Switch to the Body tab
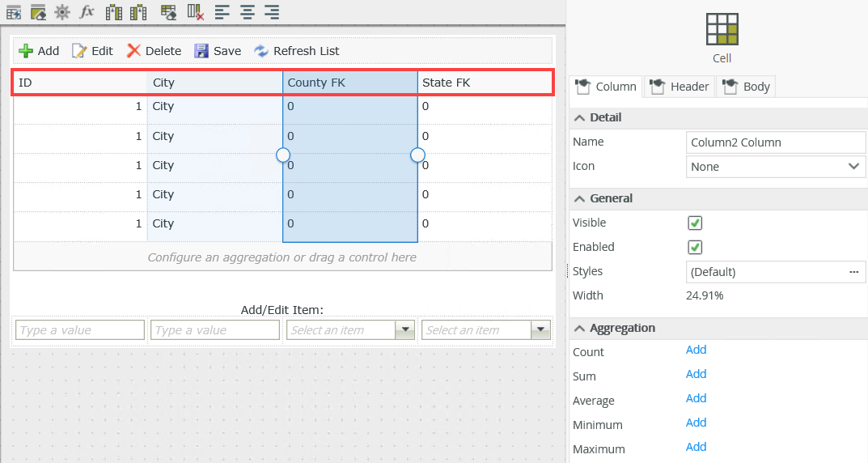The image size is (868, 463). pos(747,87)
